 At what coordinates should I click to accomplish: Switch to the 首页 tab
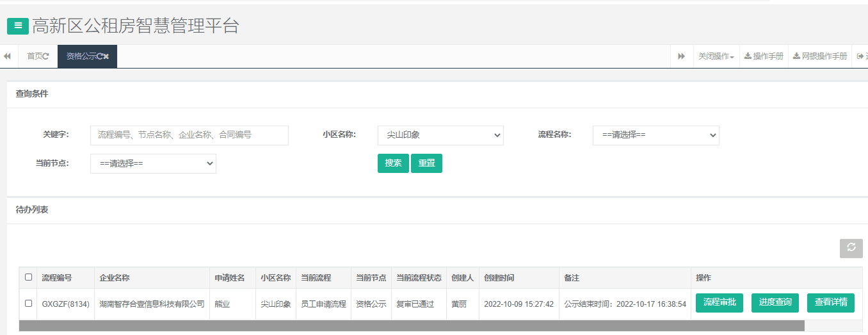pos(37,56)
